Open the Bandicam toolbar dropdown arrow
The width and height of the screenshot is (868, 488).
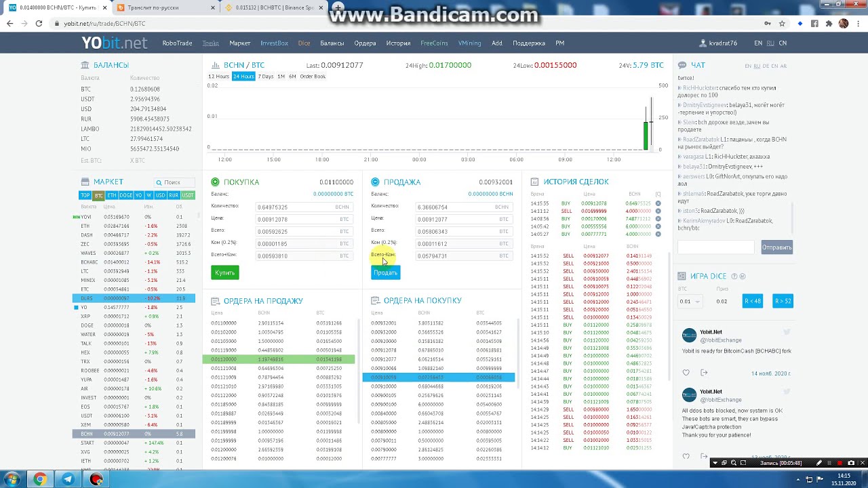[x=715, y=463]
